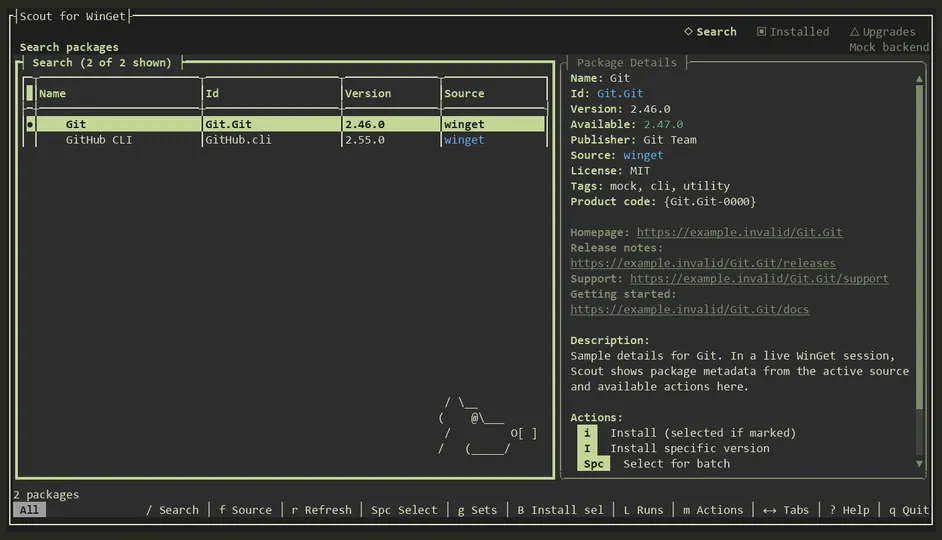Click the License: MIT line
This screenshot has height=540, width=942.
click(x=610, y=171)
